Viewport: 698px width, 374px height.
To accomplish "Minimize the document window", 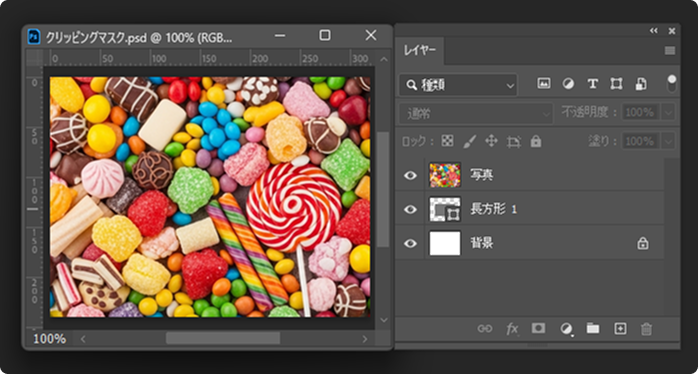I will pos(280,36).
